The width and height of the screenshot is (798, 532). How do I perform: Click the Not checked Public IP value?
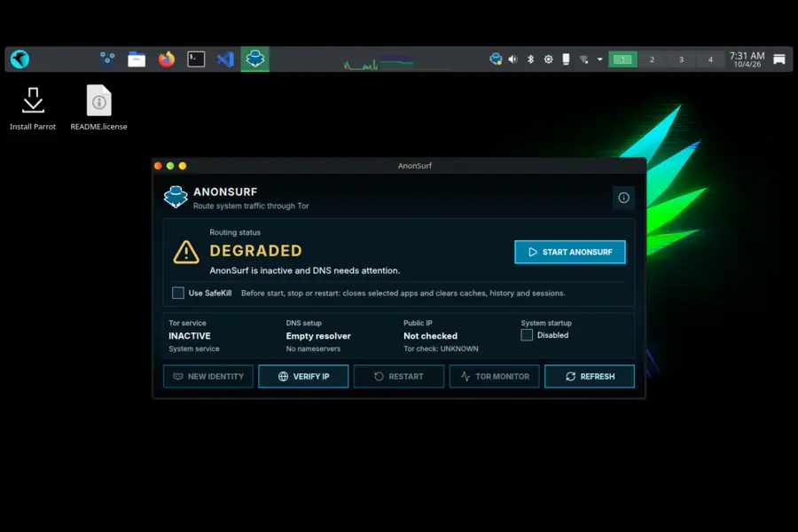[x=431, y=336]
